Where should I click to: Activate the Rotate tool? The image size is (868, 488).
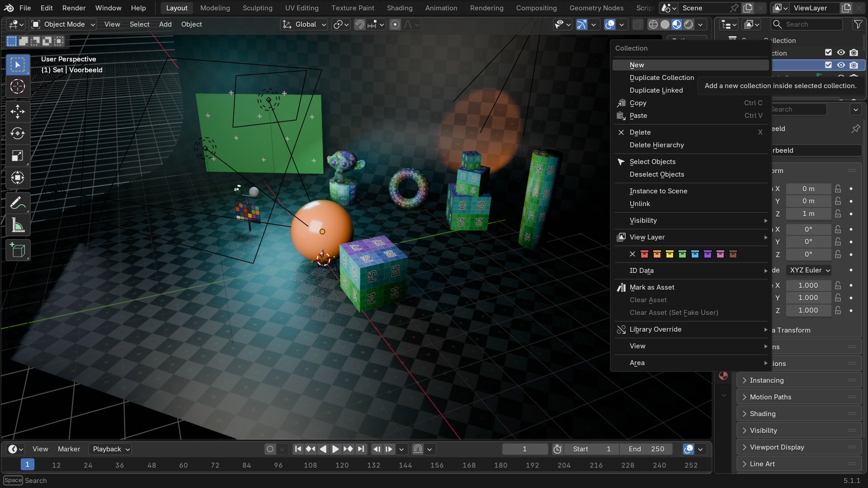click(18, 134)
